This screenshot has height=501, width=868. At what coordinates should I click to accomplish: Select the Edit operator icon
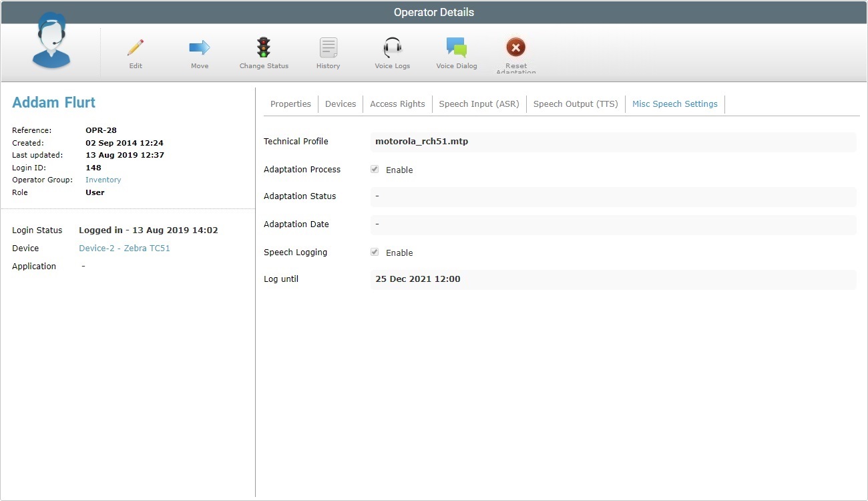click(135, 52)
